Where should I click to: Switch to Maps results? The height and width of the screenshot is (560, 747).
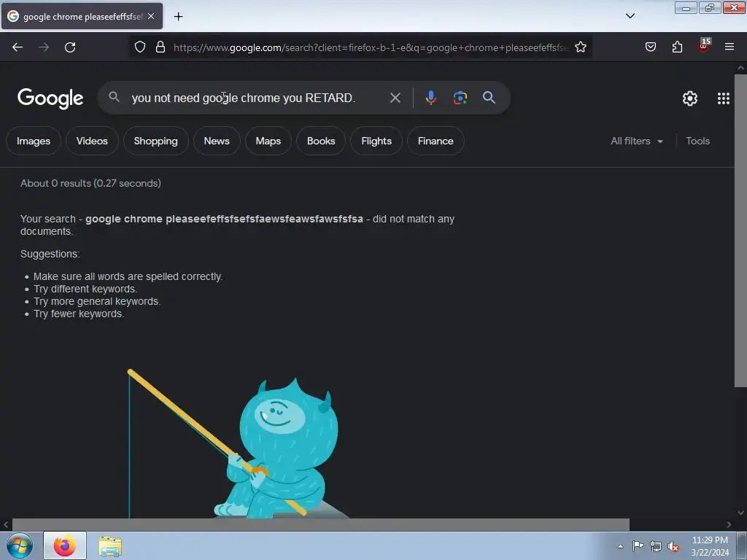[268, 141]
